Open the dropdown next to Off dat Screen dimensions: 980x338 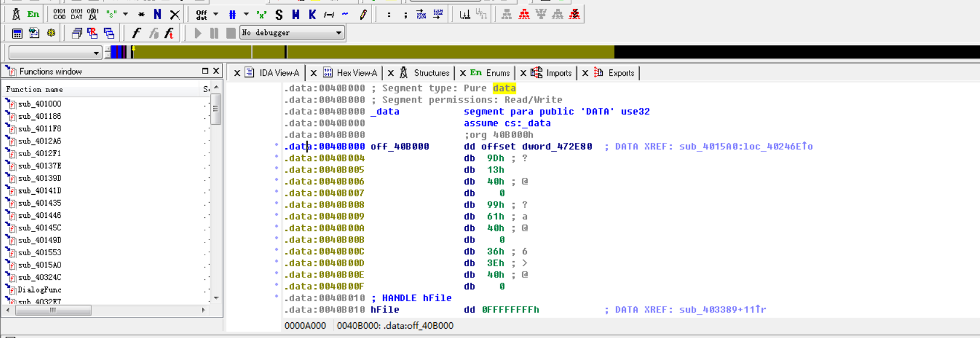pos(215,14)
